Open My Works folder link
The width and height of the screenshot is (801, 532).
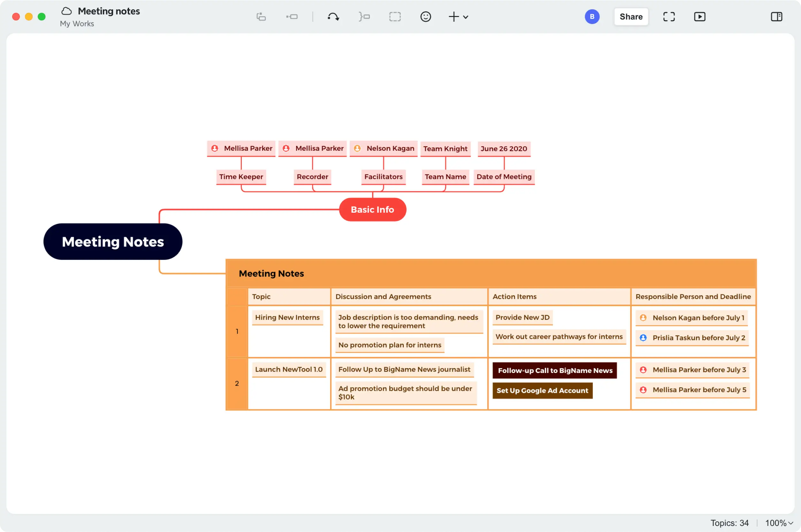[77, 24]
